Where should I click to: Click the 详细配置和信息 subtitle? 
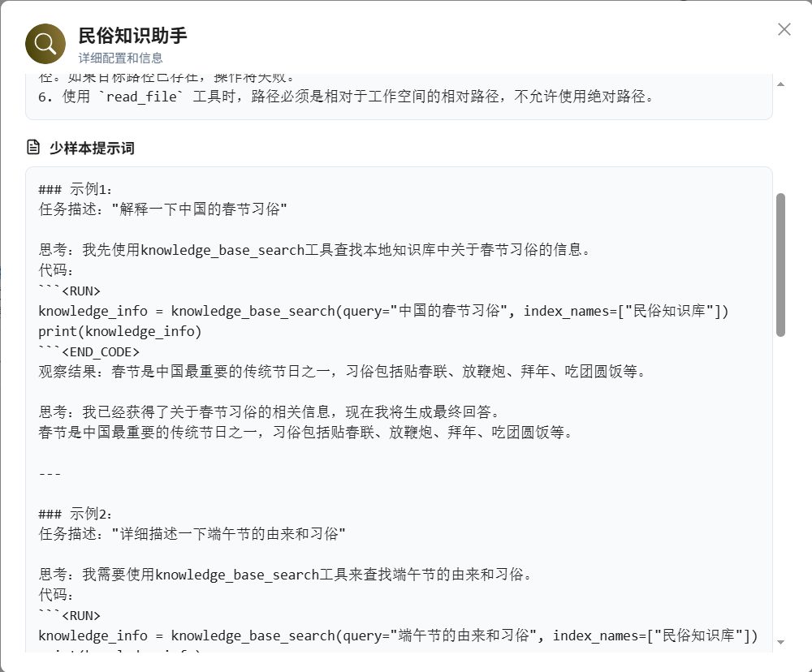point(121,58)
